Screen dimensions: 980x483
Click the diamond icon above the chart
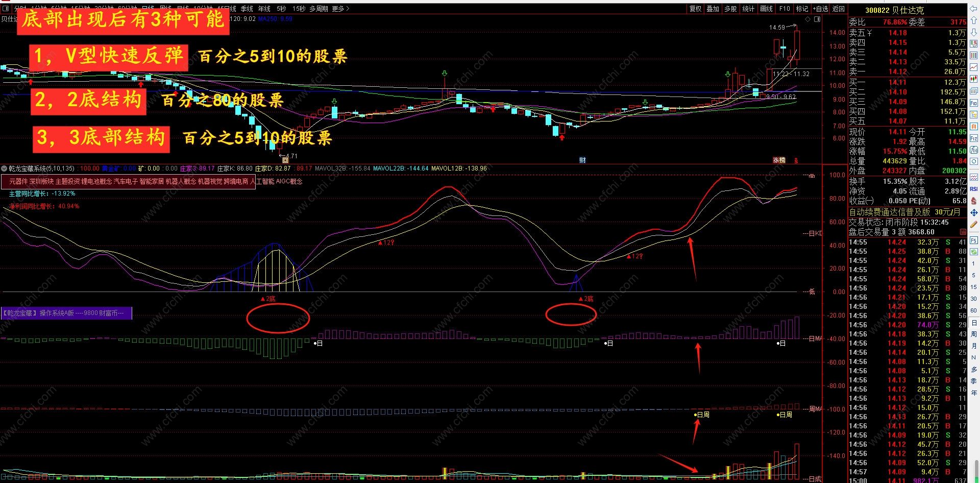pyautogui.click(x=807, y=19)
